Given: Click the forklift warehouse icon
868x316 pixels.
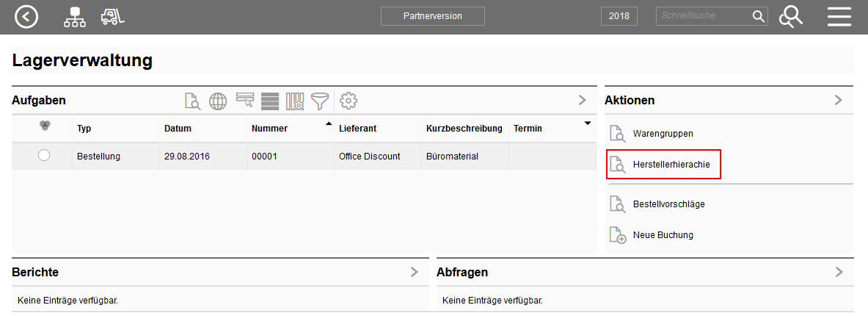Looking at the screenshot, I should [112, 16].
